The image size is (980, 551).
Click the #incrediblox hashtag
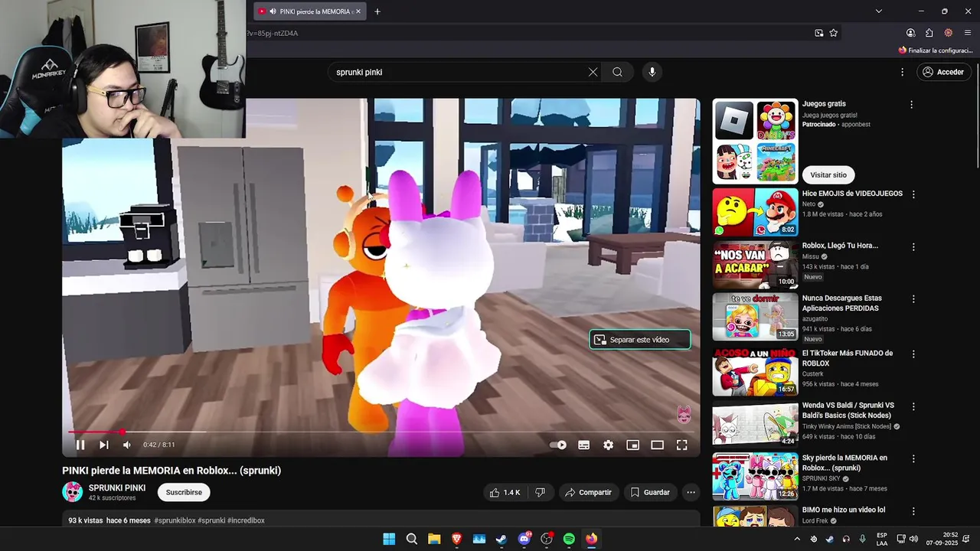click(246, 520)
